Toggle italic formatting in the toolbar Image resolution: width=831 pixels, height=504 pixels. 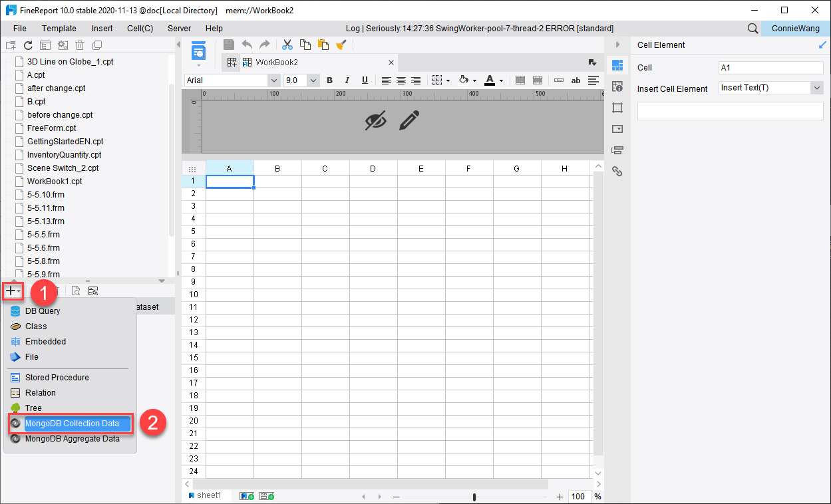click(x=347, y=80)
